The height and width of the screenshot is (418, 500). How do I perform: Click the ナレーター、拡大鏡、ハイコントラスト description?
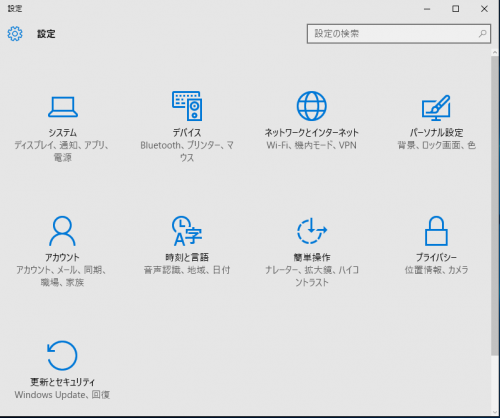point(312,276)
